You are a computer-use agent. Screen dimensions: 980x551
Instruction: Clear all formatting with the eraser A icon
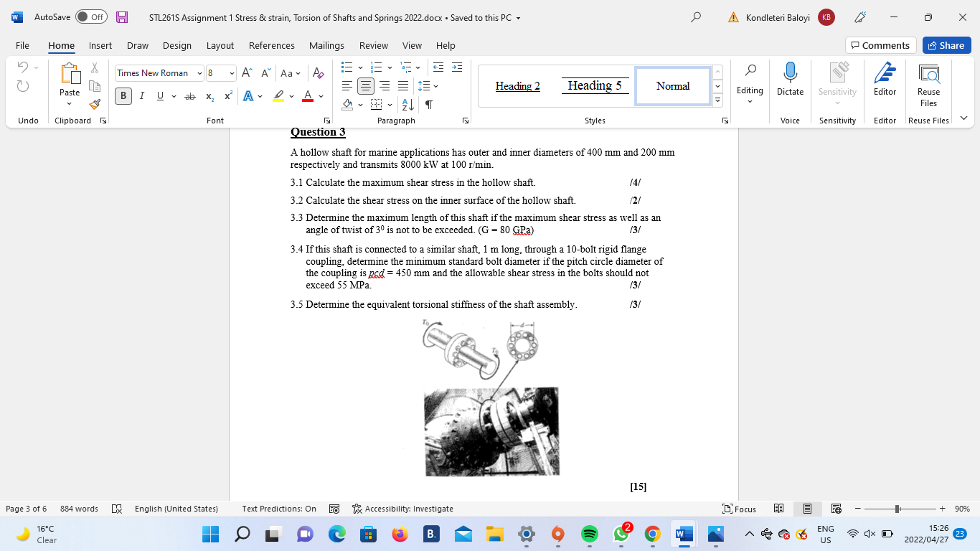coord(319,73)
